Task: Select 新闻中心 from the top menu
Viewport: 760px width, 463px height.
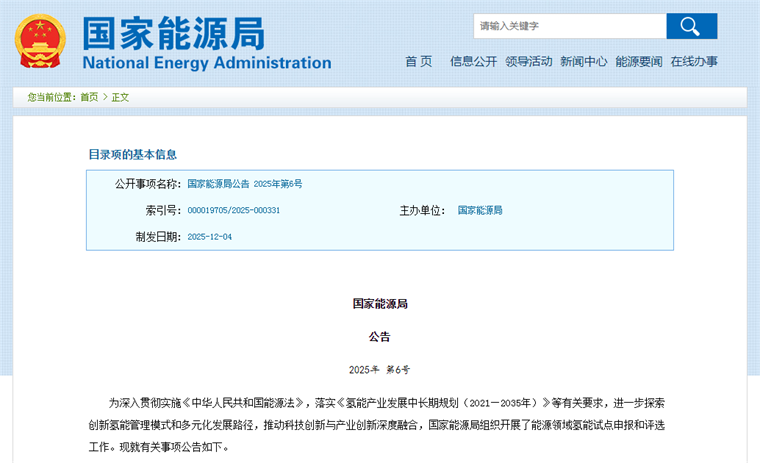Action: click(583, 61)
